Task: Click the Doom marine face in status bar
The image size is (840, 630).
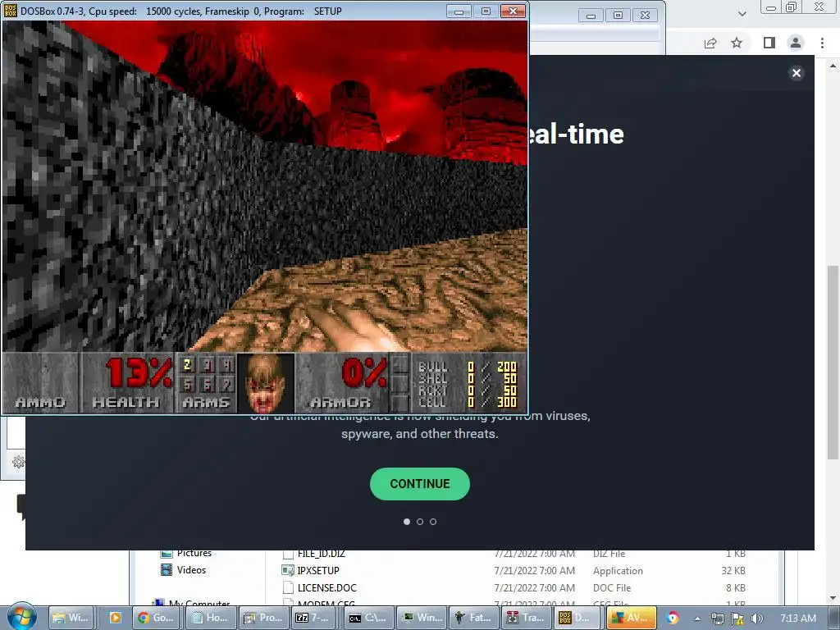Action: tap(266, 384)
